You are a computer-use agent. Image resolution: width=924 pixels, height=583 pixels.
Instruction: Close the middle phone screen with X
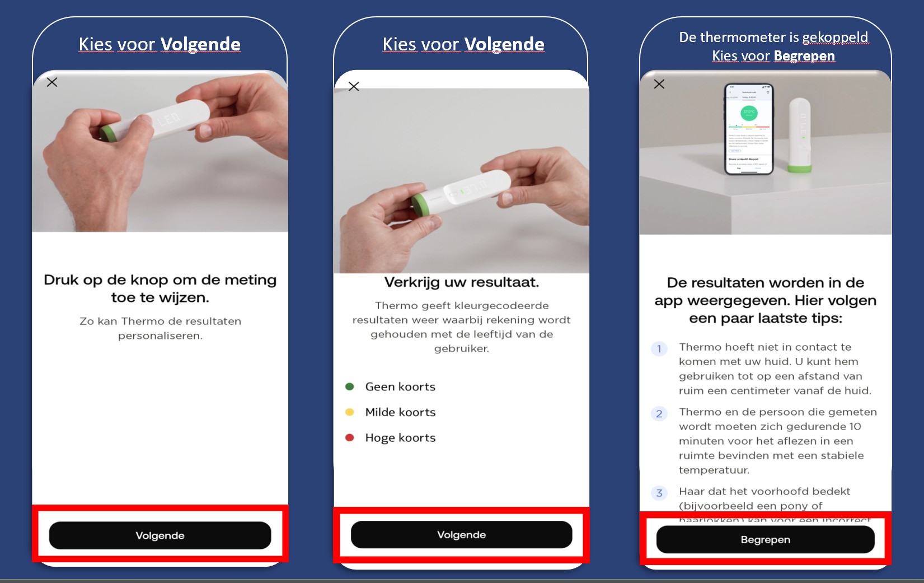tap(354, 86)
